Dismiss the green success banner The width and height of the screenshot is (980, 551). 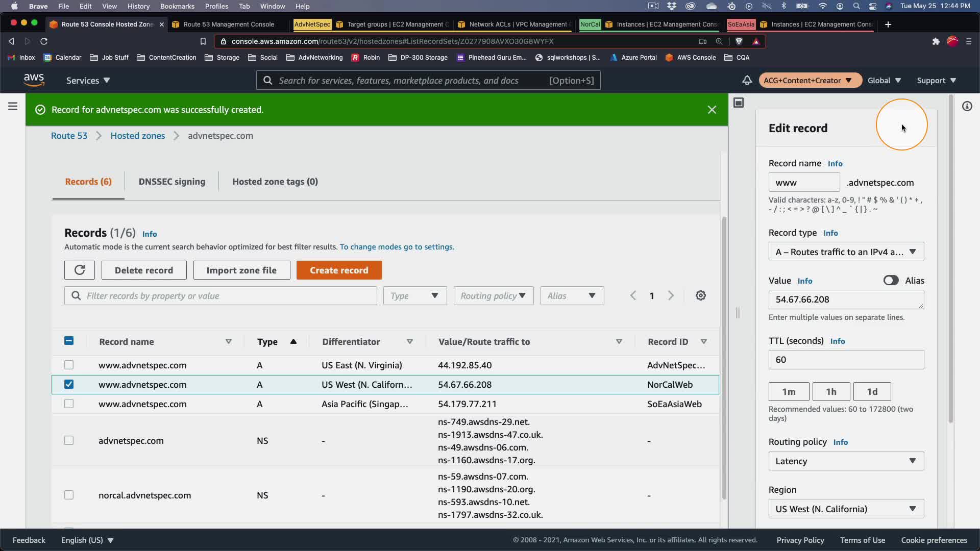click(x=712, y=110)
